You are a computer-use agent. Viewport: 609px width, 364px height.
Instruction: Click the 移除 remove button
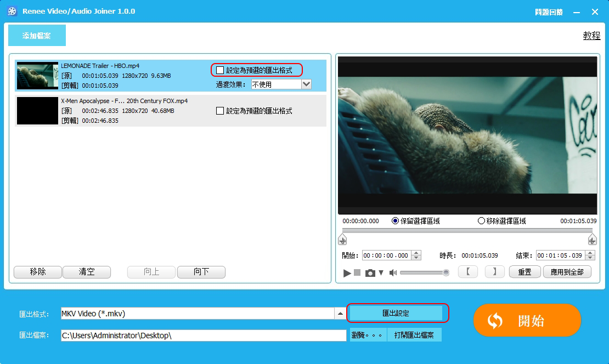click(x=38, y=272)
